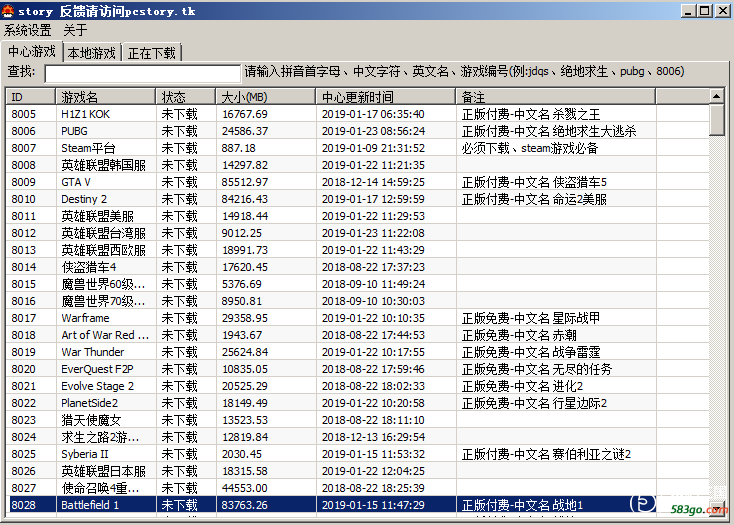
Task: Click the ID cell 8017
Action: click(x=23, y=318)
